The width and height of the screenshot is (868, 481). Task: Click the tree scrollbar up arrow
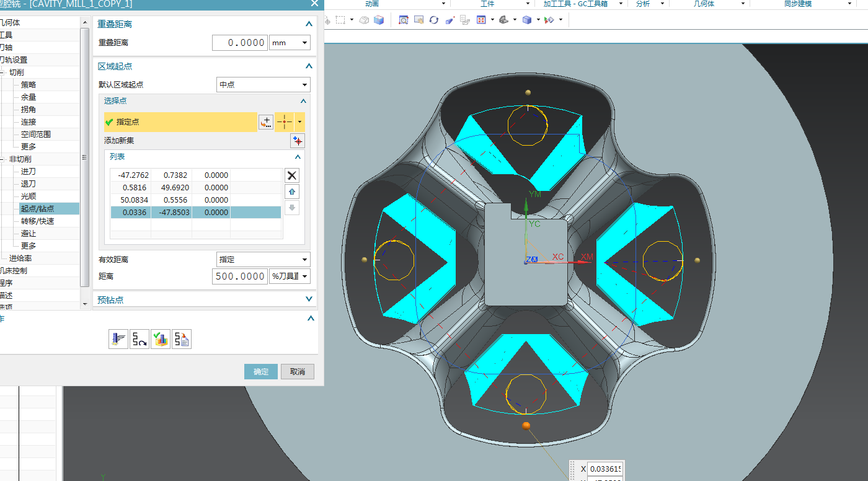pyautogui.click(x=85, y=22)
